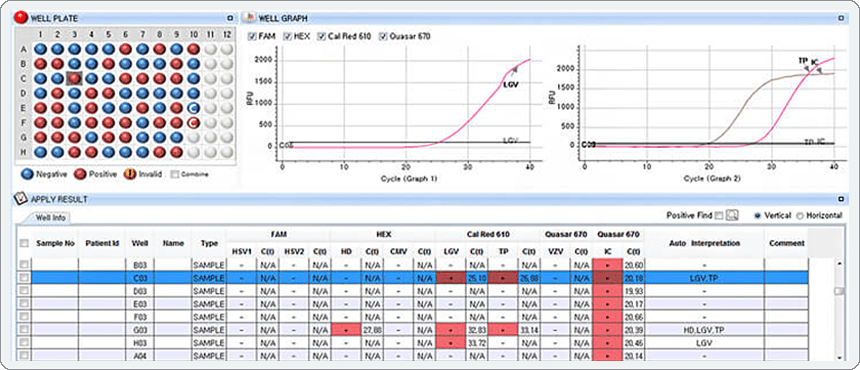Click the 'LGV,TP' interpretation cell
Viewport: 860px width, 370px height.
[x=704, y=278]
